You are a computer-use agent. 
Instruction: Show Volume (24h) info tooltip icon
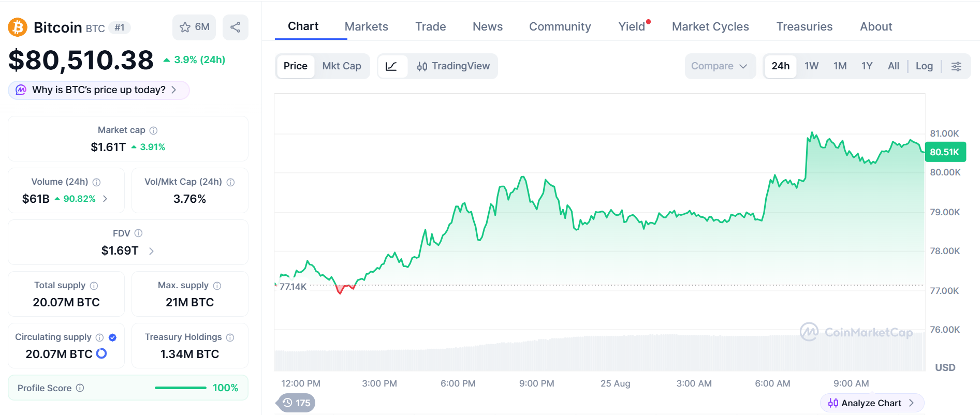96,182
